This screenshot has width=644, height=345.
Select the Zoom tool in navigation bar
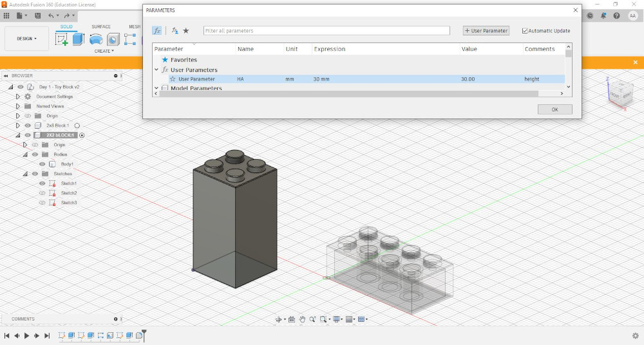pos(312,319)
